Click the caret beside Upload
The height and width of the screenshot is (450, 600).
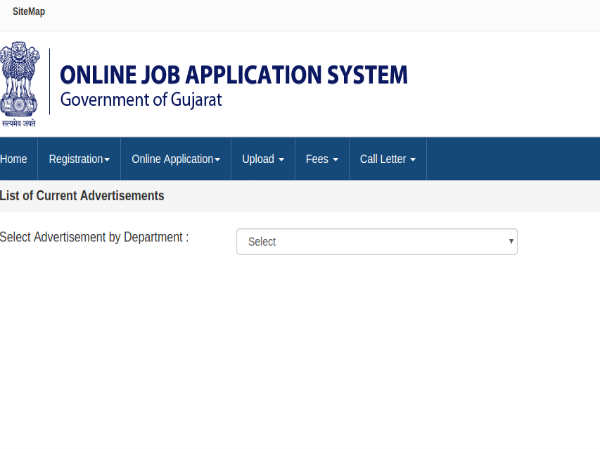281,160
